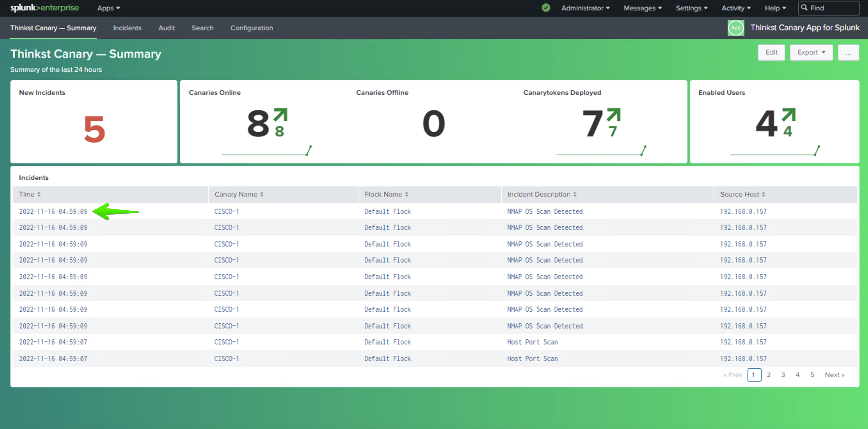This screenshot has height=429, width=868.
Task: Open the Messages dropdown
Action: pyautogui.click(x=643, y=8)
